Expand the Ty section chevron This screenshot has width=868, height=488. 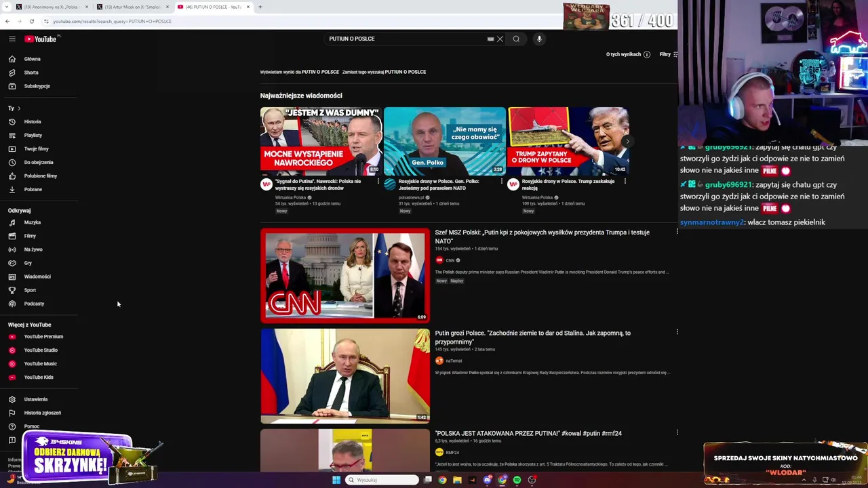pyautogui.click(x=19, y=108)
